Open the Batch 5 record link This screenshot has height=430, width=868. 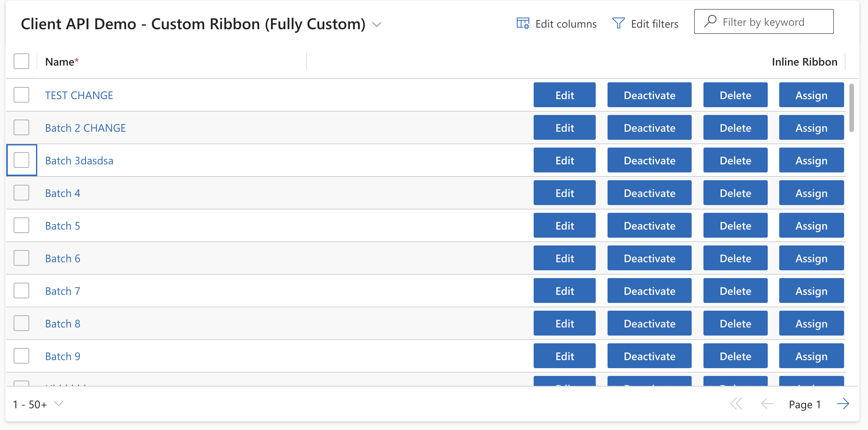pos(62,225)
